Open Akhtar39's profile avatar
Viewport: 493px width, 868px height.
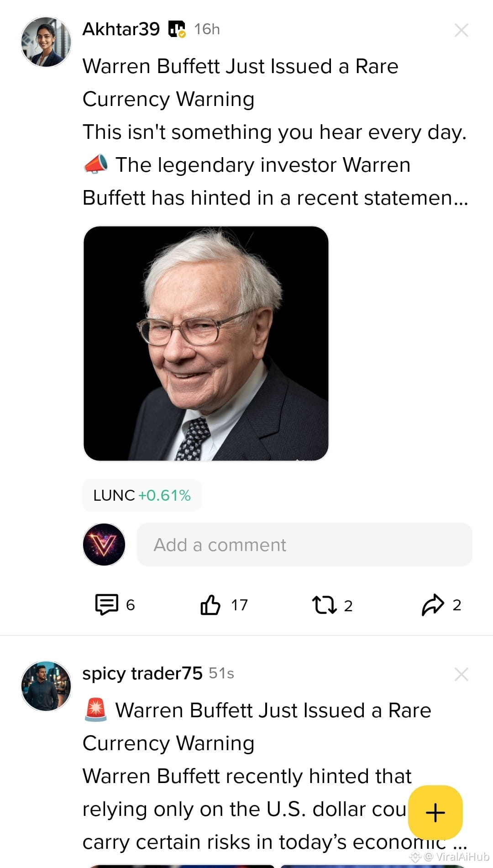click(x=46, y=42)
